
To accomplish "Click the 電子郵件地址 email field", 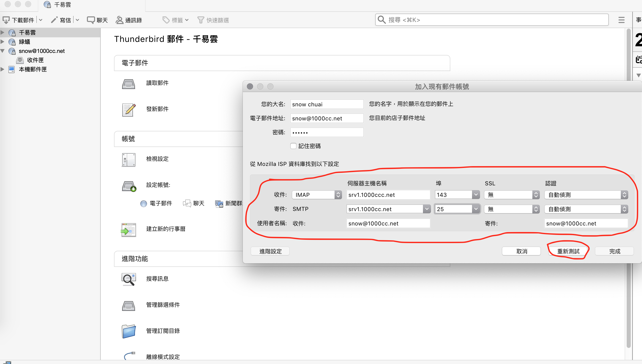I will pos(327,118).
